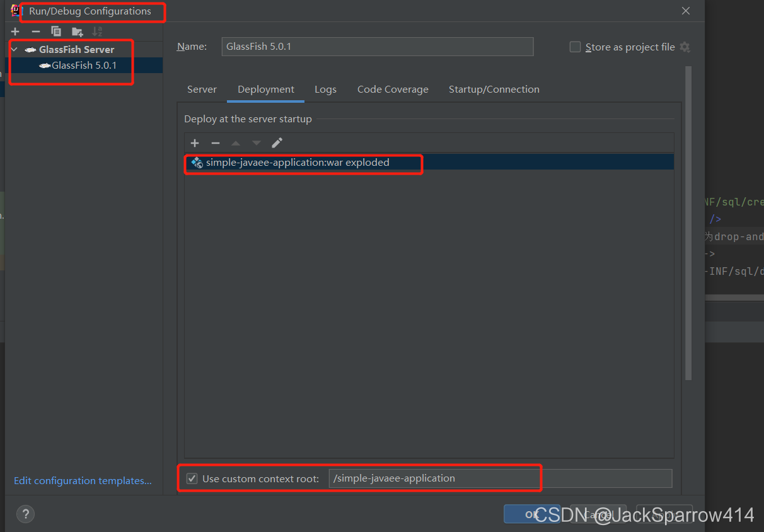Confirm the dialog with the OK button
This screenshot has height=532, width=764.
[532, 514]
